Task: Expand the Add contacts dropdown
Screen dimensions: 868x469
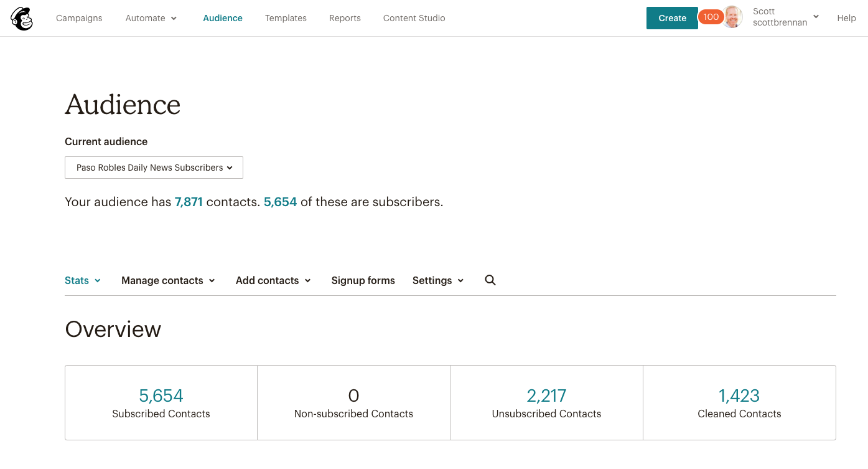Action: coord(273,280)
